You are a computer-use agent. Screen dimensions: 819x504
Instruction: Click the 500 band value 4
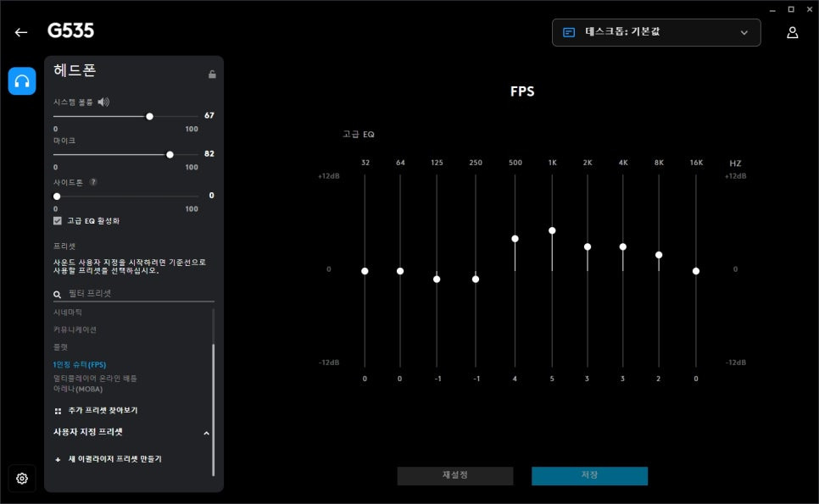tap(515, 379)
